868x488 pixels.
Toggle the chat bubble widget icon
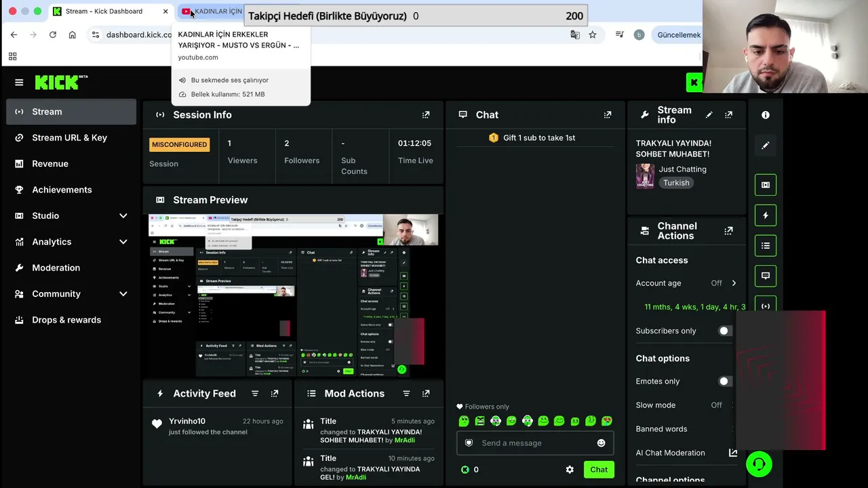[x=766, y=276]
